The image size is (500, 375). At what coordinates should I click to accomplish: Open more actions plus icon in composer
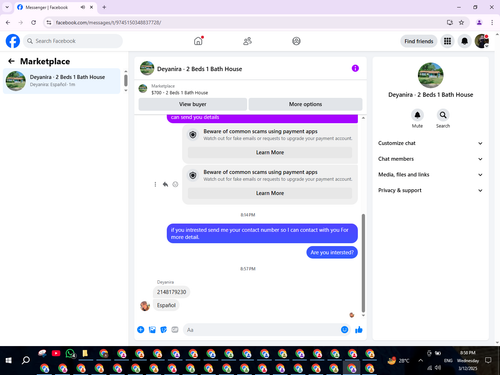141,330
